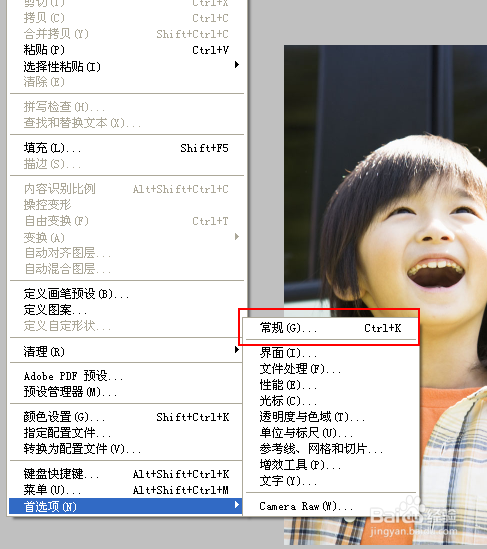Open 单位与标尺(U)... preferences

tap(331, 433)
